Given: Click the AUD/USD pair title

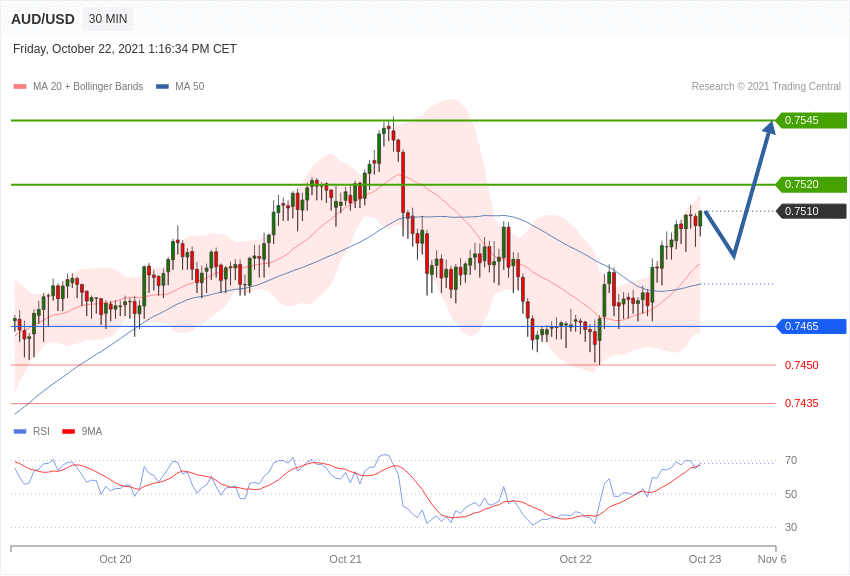Looking at the screenshot, I should [x=43, y=19].
